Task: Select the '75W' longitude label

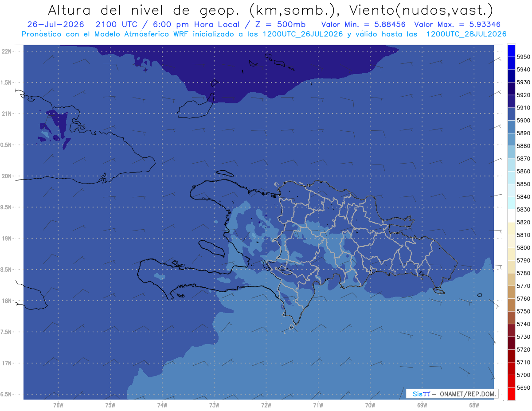Action: coord(110,405)
